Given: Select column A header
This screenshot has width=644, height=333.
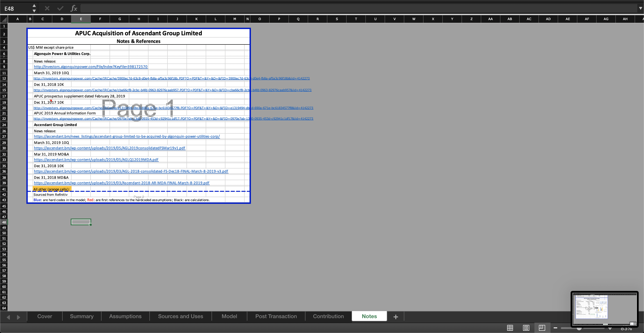Looking at the screenshot, I should tap(17, 19).
